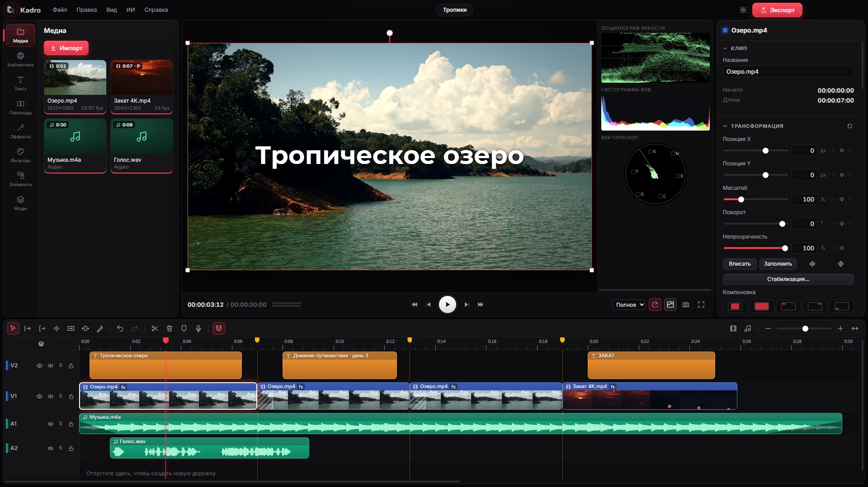Collapse the Клип section

(725, 48)
